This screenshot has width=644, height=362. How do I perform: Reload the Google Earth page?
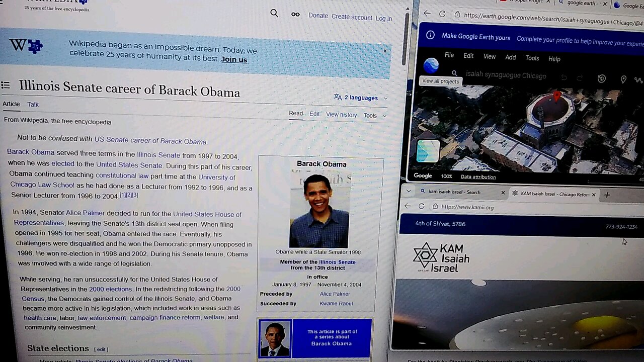click(x=442, y=14)
